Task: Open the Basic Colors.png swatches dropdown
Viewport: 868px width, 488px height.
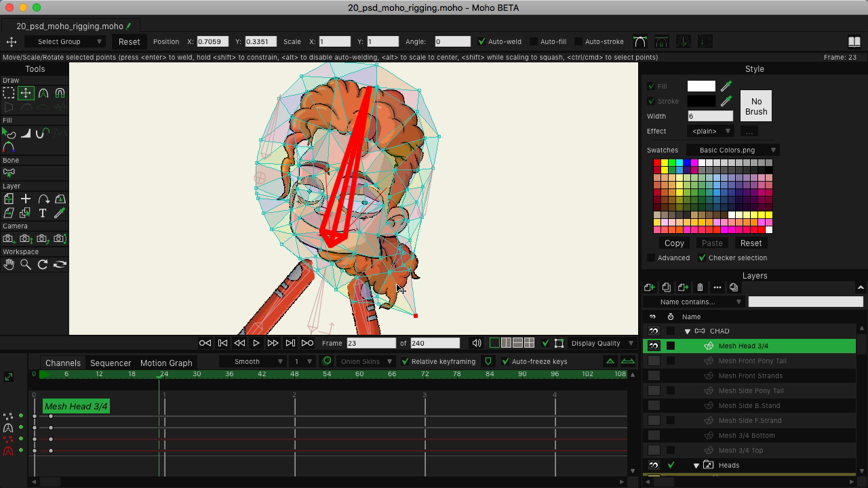Action: [x=732, y=150]
